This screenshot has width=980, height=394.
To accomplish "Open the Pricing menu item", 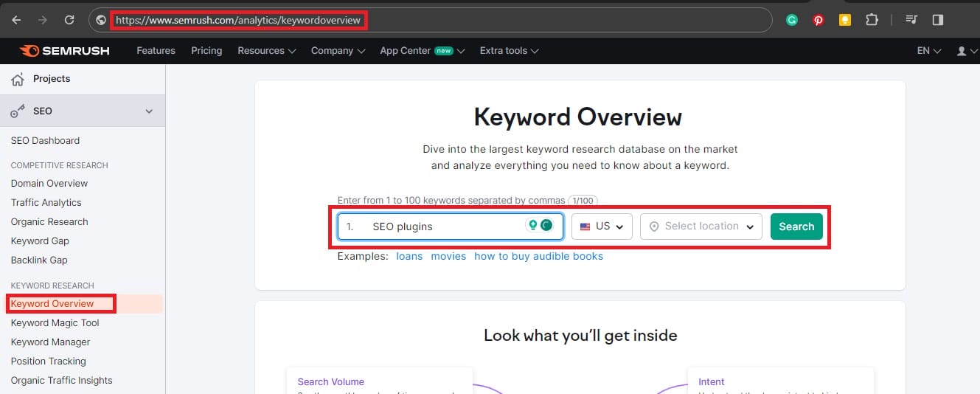I will 206,51.
